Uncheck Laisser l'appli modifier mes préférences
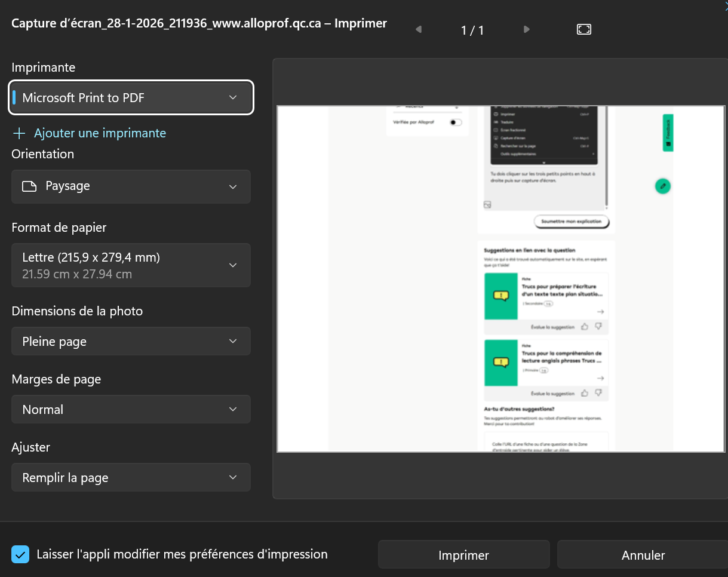 click(x=20, y=554)
